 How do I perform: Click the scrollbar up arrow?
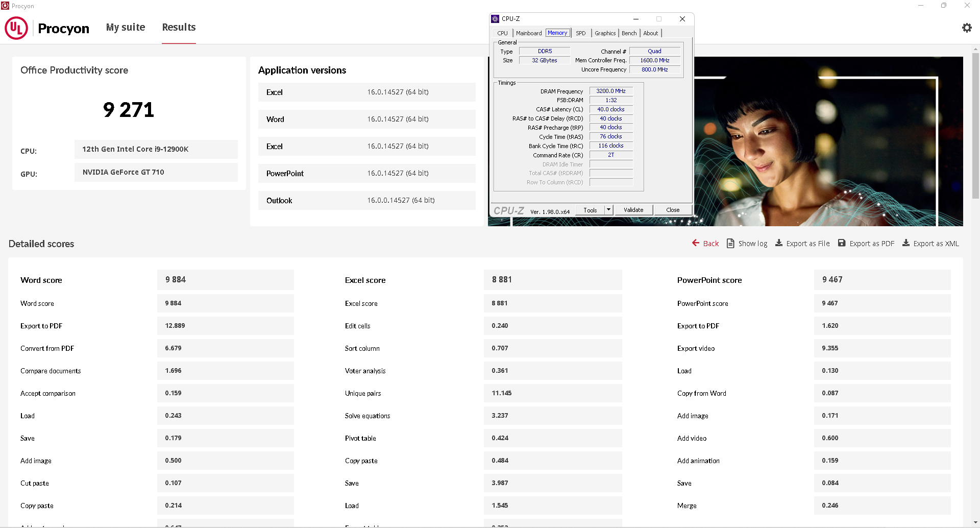(975, 49)
